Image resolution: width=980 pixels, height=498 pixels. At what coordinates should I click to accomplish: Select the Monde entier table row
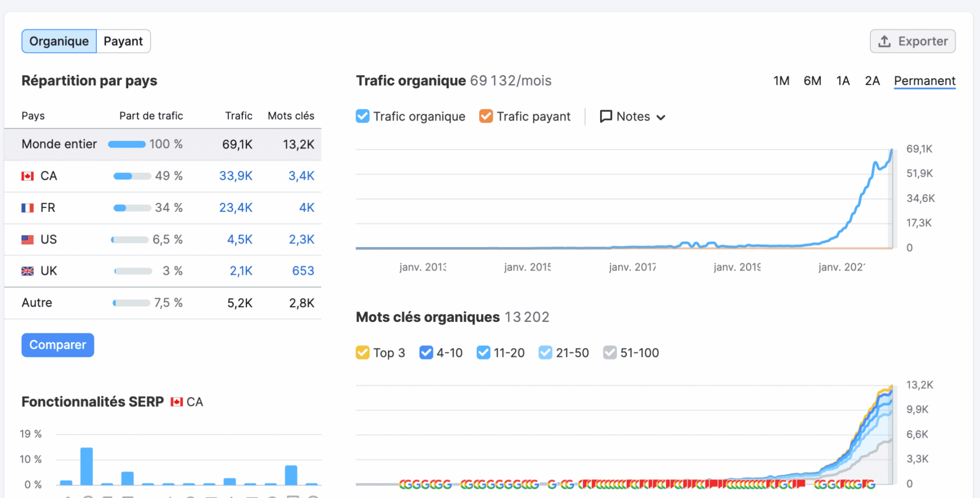coord(59,144)
